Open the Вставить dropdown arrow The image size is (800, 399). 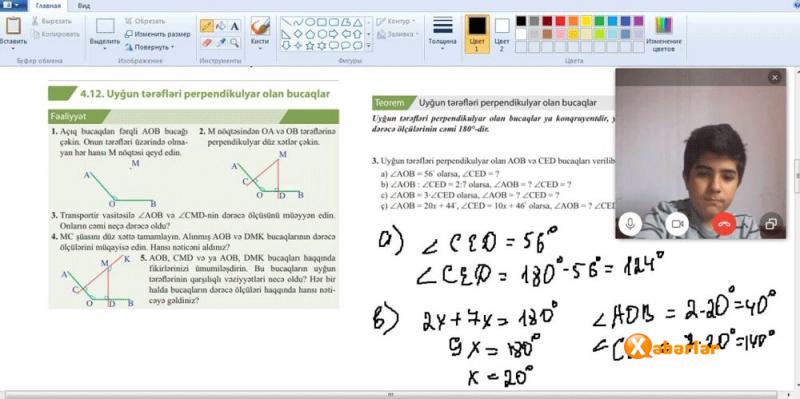coord(12,48)
